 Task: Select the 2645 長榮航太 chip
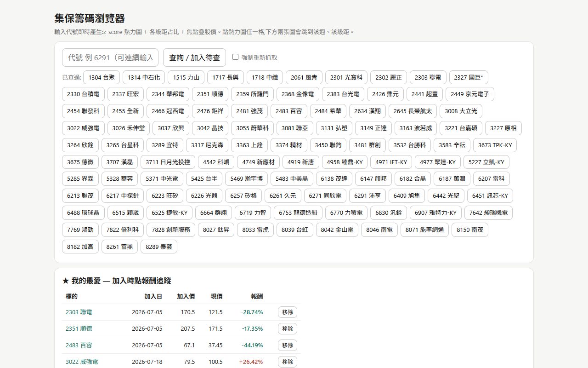[413, 111]
